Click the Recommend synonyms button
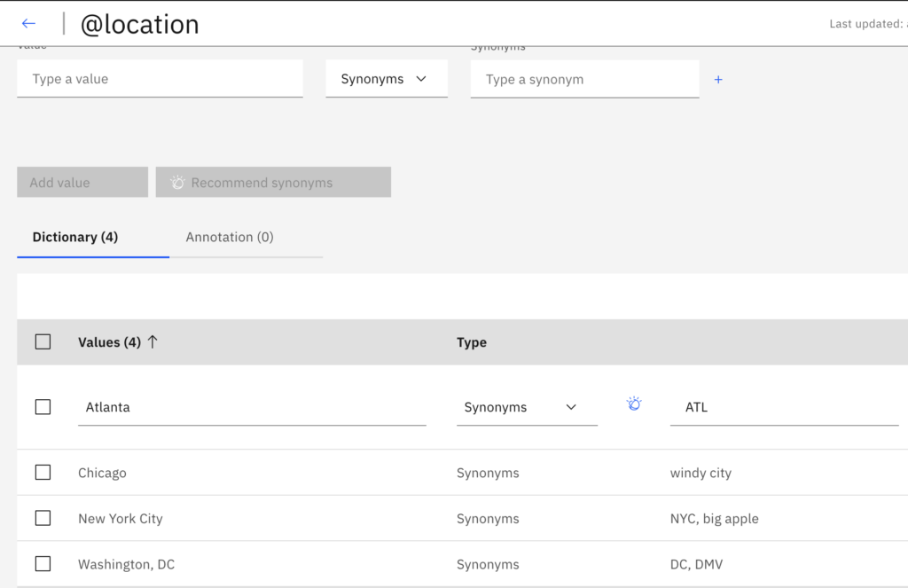The width and height of the screenshot is (908, 588). pyautogui.click(x=273, y=183)
